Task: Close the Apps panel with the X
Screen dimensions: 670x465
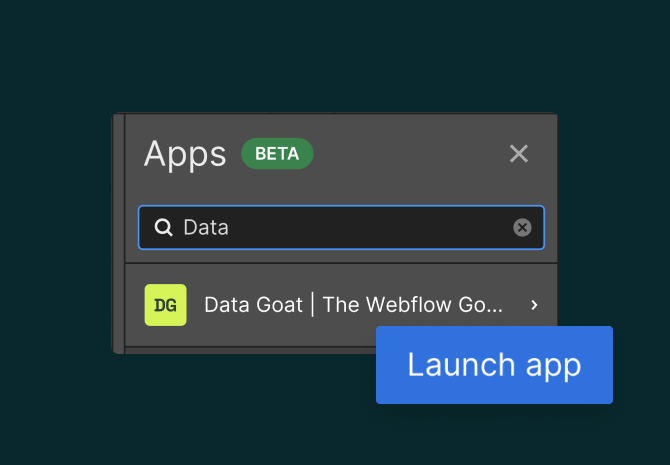Action: [x=519, y=153]
